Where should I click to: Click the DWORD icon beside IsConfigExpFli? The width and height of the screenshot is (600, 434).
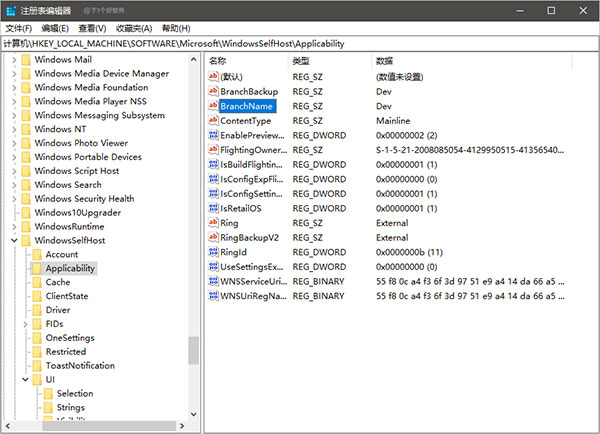213,179
